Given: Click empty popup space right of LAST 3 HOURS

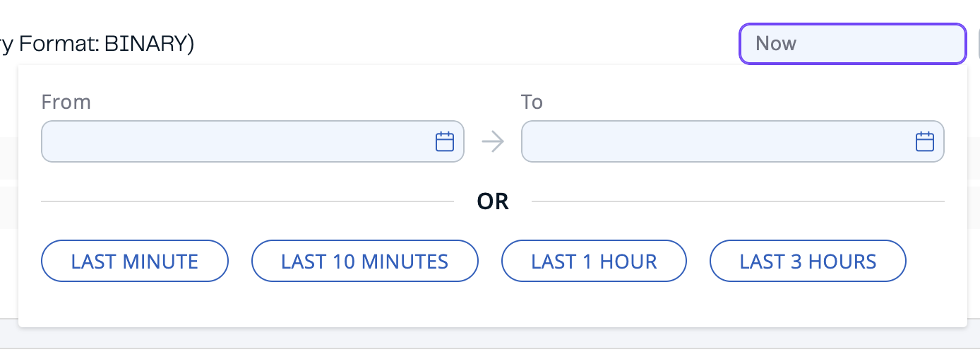Looking at the screenshot, I should pyautogui.click(x=936, y=262).
